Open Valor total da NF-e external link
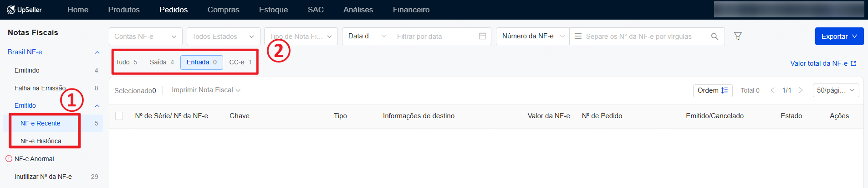This screenshot has width=868, height=188. 823,63
